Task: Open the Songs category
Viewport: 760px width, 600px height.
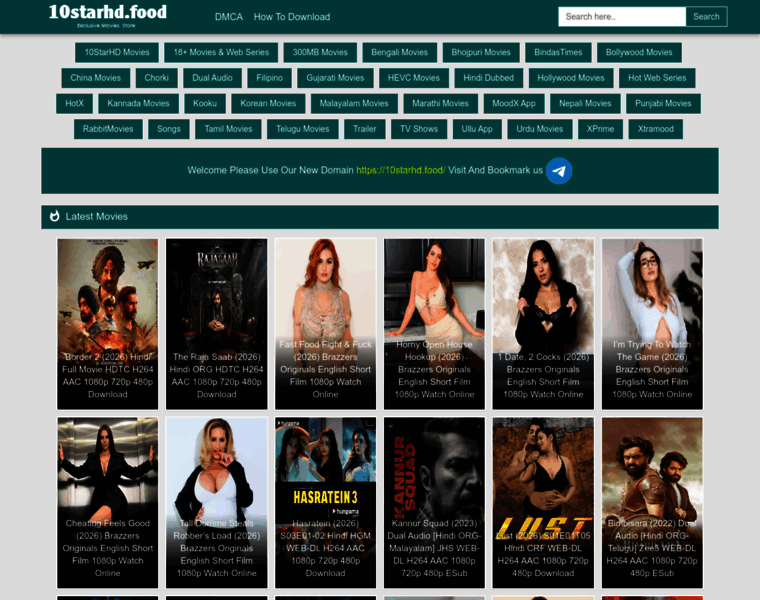Action: [169, 129]
